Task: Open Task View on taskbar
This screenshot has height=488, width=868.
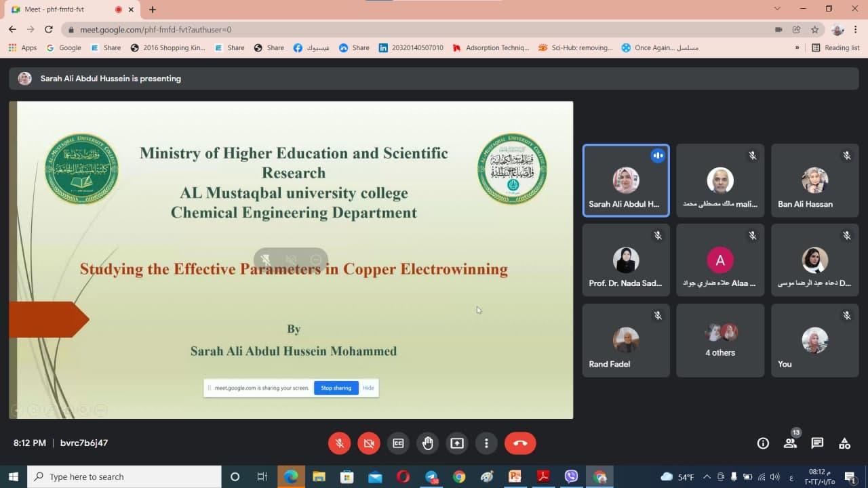Action: pos(262,476)
